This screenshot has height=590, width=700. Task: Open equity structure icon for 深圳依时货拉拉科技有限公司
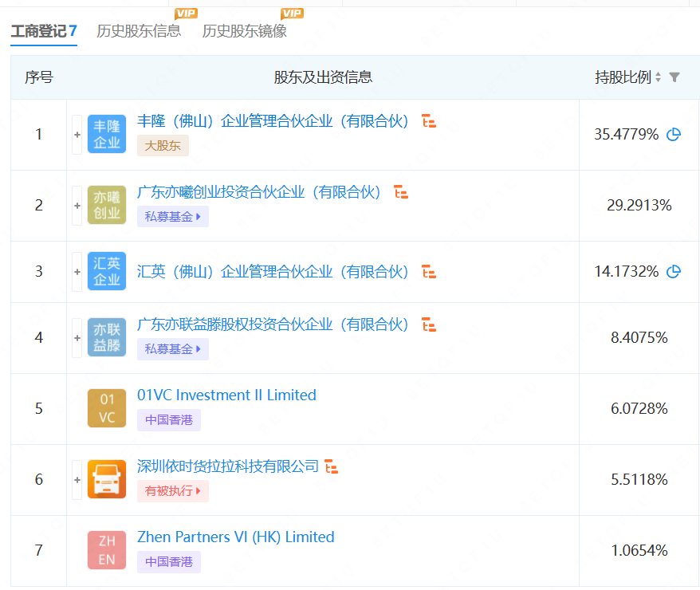click(331, 466)
